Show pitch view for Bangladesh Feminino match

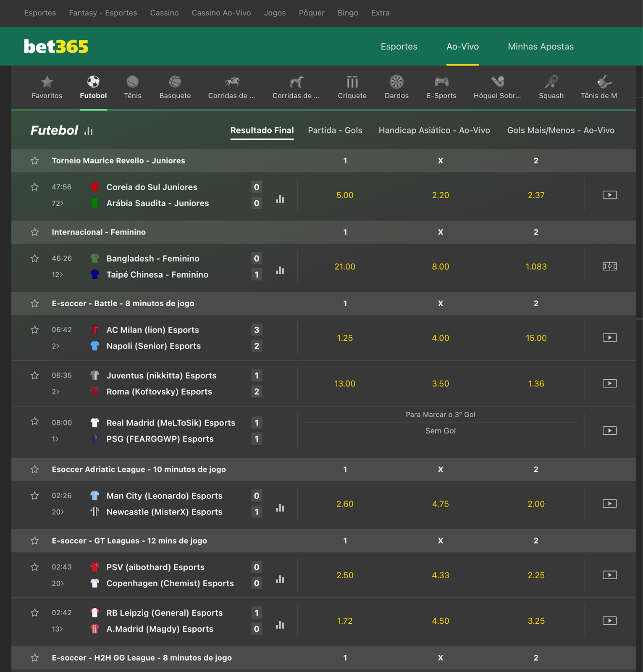(609, 266)
